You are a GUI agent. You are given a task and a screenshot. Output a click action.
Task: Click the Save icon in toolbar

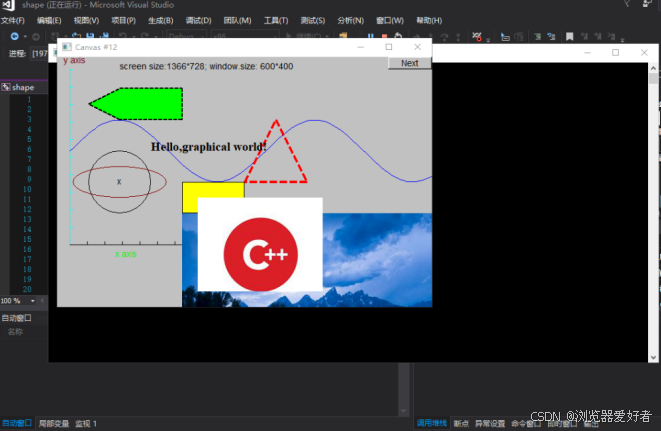pyautogui.click(x=90, y=37)
